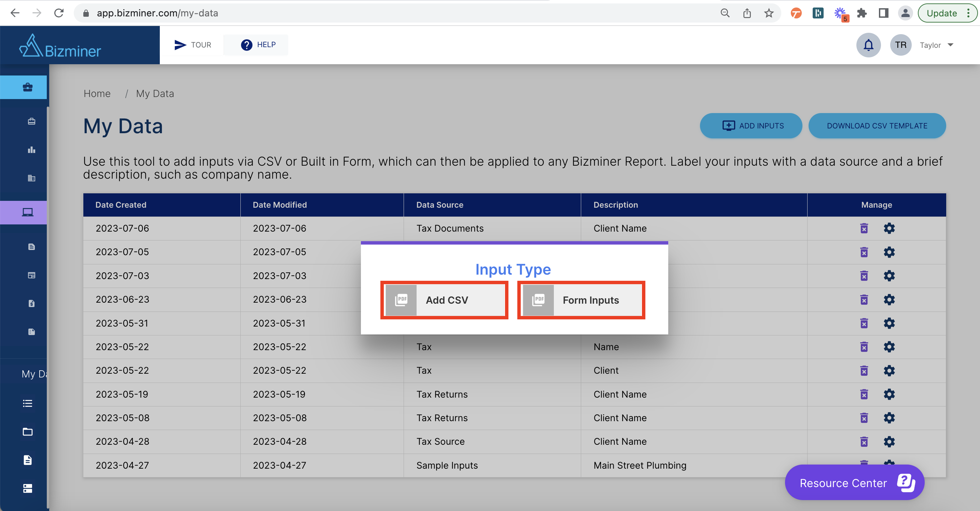Delete the 2023-05-31 row entry
Image resolution: width=980 pixels, height=511 pixels.
tap(864, 323)
